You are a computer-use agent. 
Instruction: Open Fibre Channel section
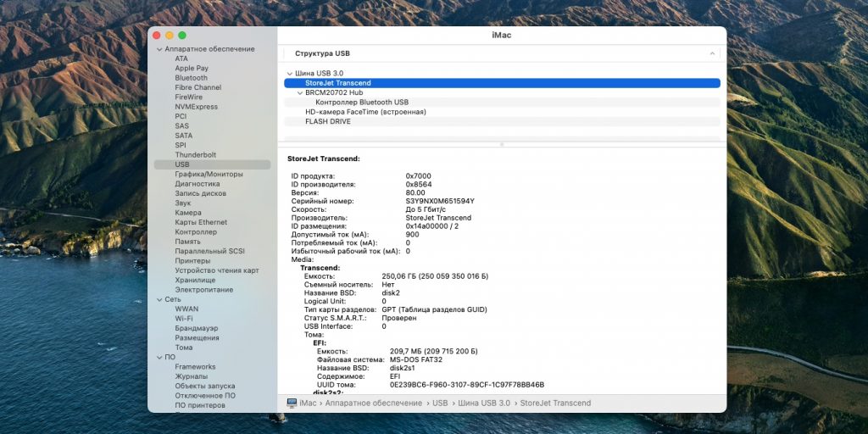click(x=198, y=87)
